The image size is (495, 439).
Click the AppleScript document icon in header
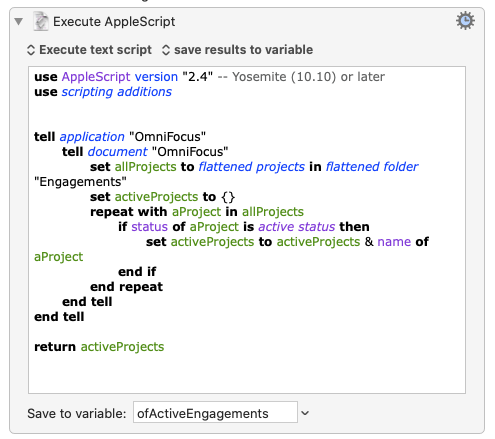point(41,21)
